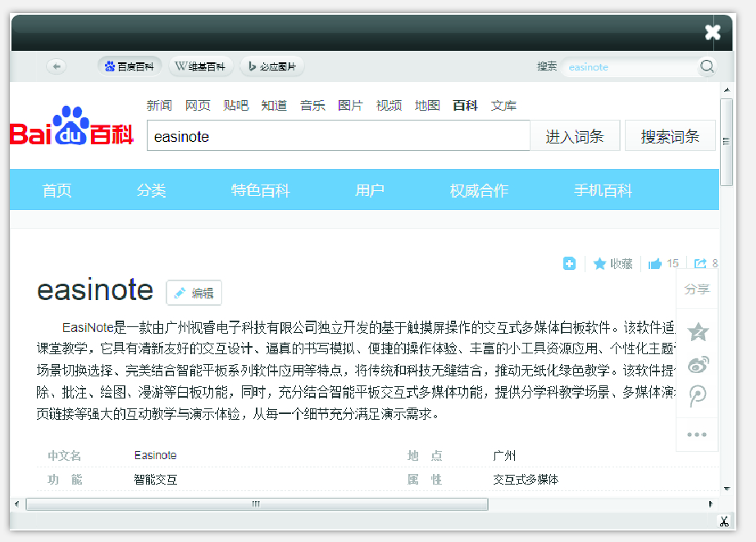Click the 分享 label in the side panel
The height and width of the screenshot is (542, 756).
pyautogui.click(x=697, y=289)
